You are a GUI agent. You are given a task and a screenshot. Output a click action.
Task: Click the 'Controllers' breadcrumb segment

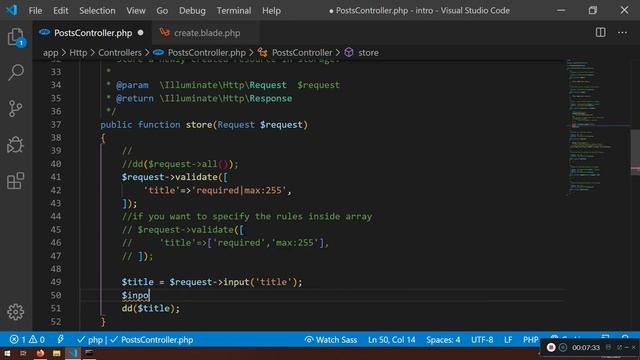(120, 53)
